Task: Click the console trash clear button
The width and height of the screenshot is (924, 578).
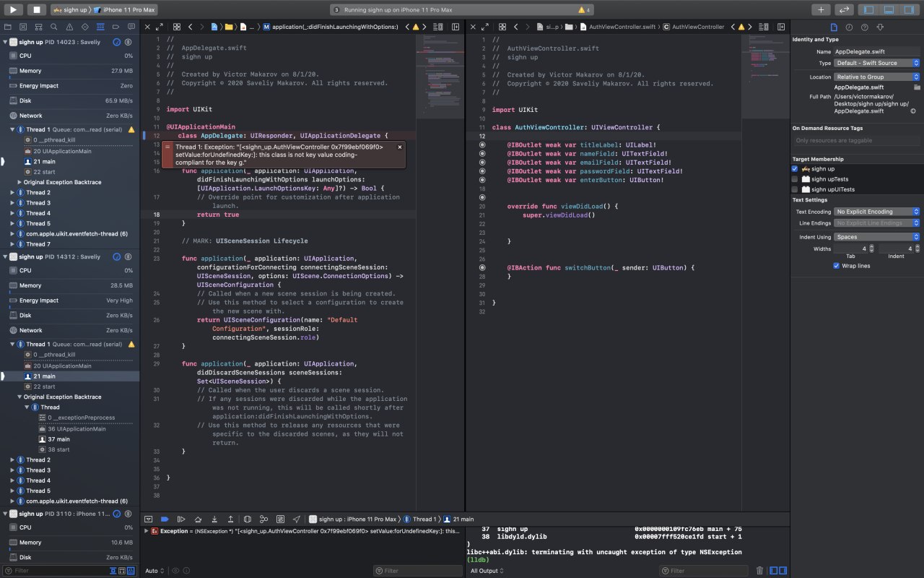Action: click(759, 571)
